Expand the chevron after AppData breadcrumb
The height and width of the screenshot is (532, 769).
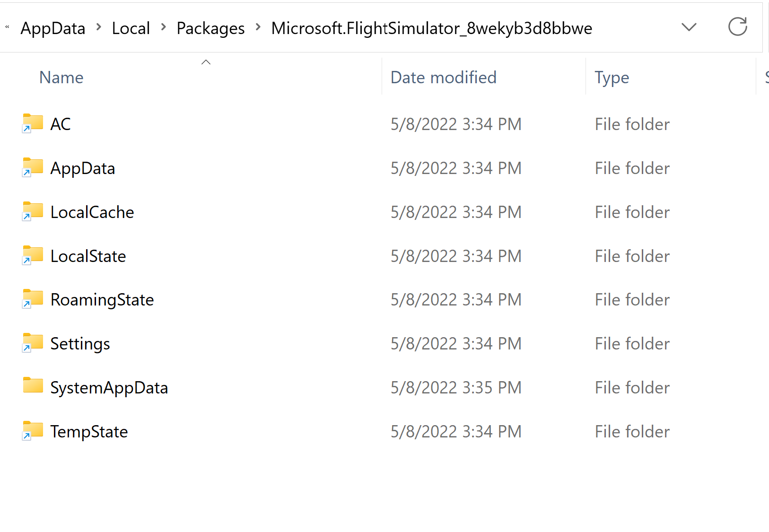[99, 27]
